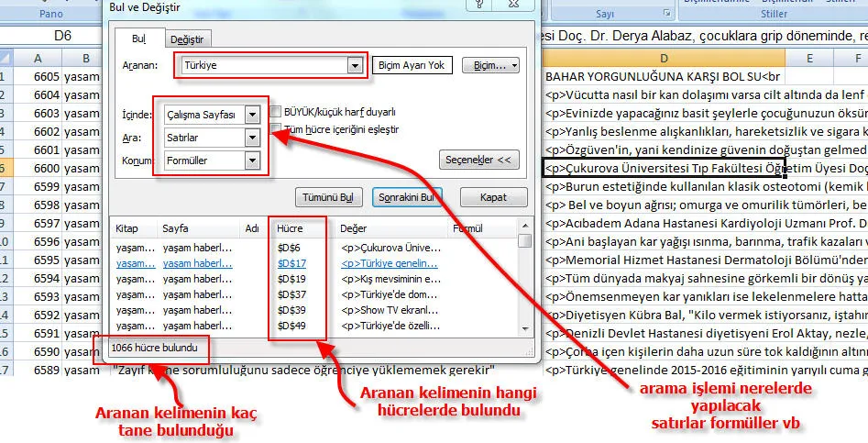Select the Bul tab

pyautogui.click(x=139, y=38)
